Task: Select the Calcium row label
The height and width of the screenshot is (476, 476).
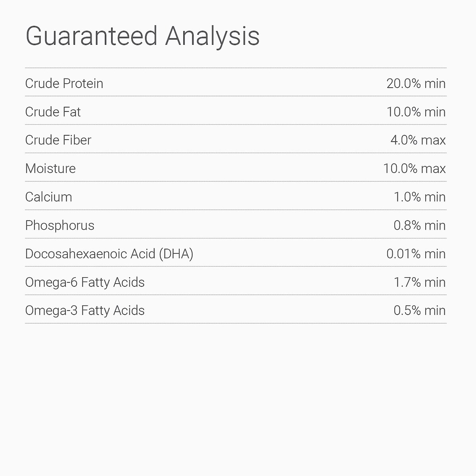Action: click(49, 197)
